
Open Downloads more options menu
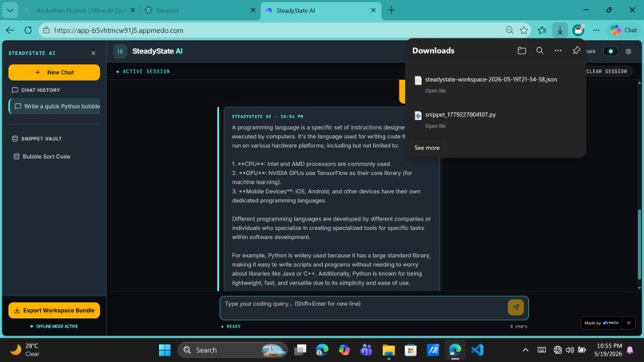[x=558, y=50]
